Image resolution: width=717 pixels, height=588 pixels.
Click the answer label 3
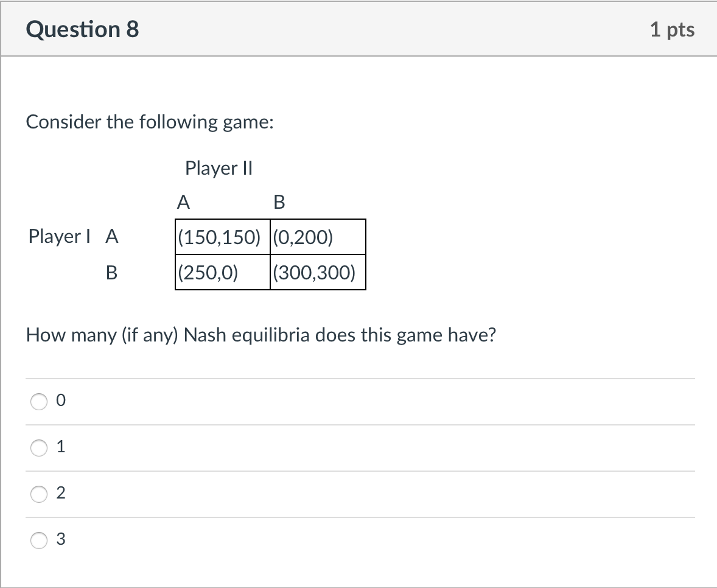pos(60,539)
